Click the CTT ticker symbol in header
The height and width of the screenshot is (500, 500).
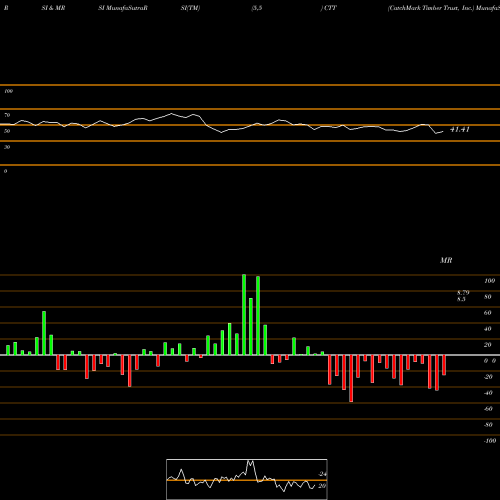330,8
